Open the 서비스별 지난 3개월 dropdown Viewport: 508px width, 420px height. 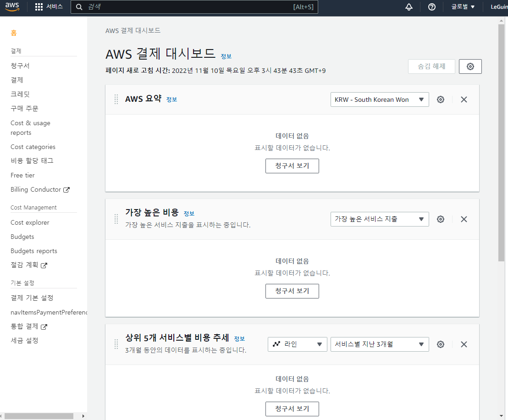click(379, 344)
